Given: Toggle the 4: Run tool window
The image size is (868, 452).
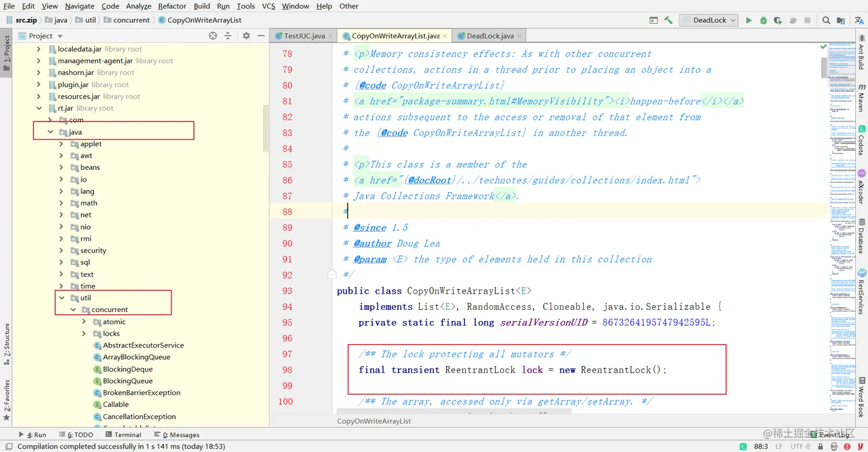Looking at the screenshot, I should tap(33, 435).
